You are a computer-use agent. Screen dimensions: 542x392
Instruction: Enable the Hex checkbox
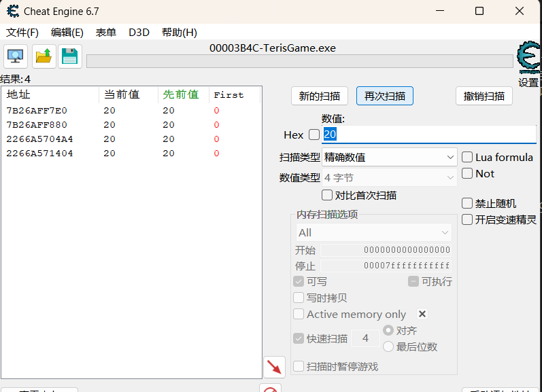tap(314, 135)
